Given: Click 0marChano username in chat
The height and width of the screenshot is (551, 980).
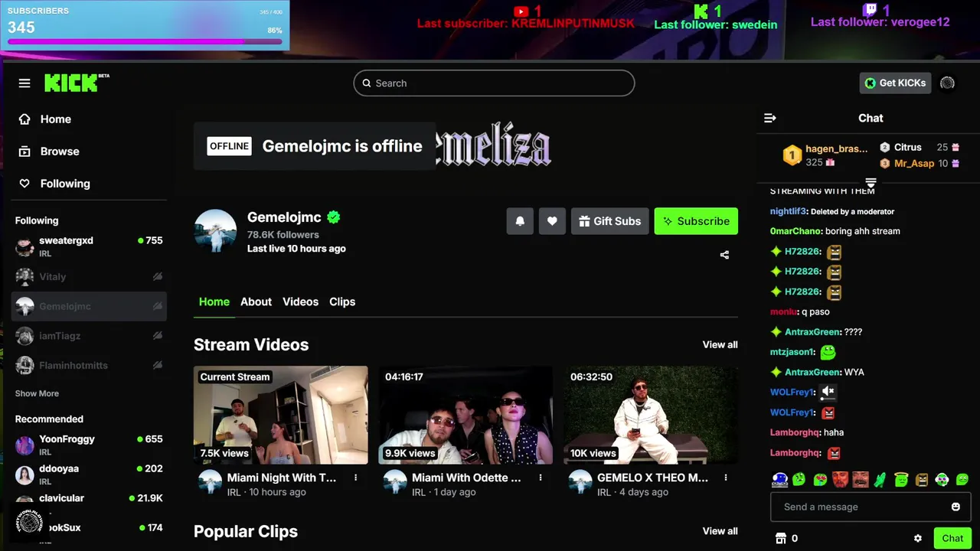Looking at the screenshot, I should click(796, 231).
